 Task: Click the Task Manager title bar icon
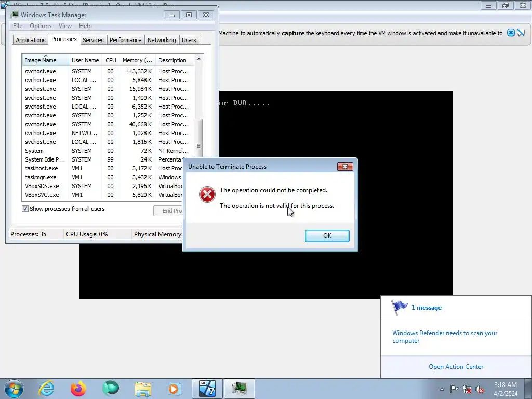point(14,15)
